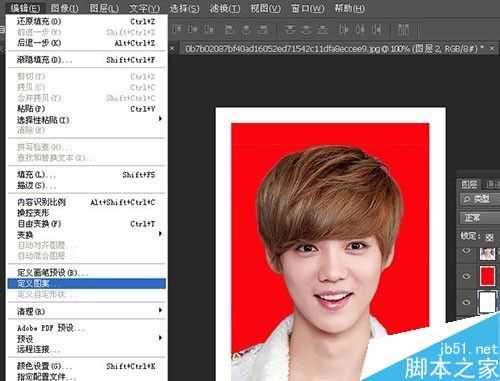This screenshot has height=381, width=500.
Task: Click the align top edges icon
Action: click(176, 30)
